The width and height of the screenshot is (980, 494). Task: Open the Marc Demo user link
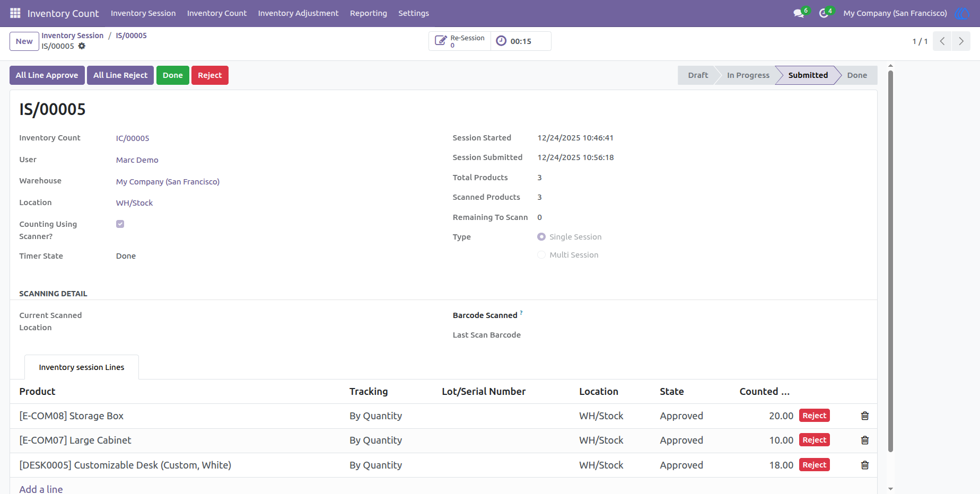tap(137, 160)
